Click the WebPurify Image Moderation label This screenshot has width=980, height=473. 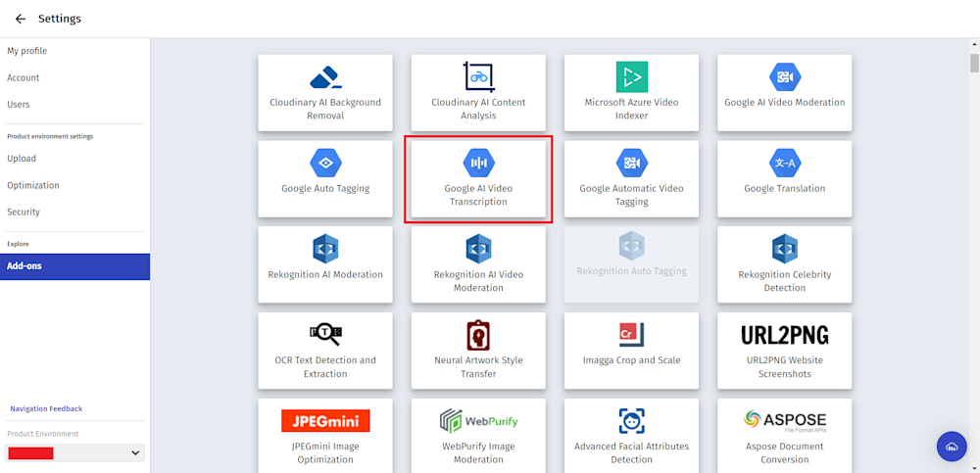(479, 453)
